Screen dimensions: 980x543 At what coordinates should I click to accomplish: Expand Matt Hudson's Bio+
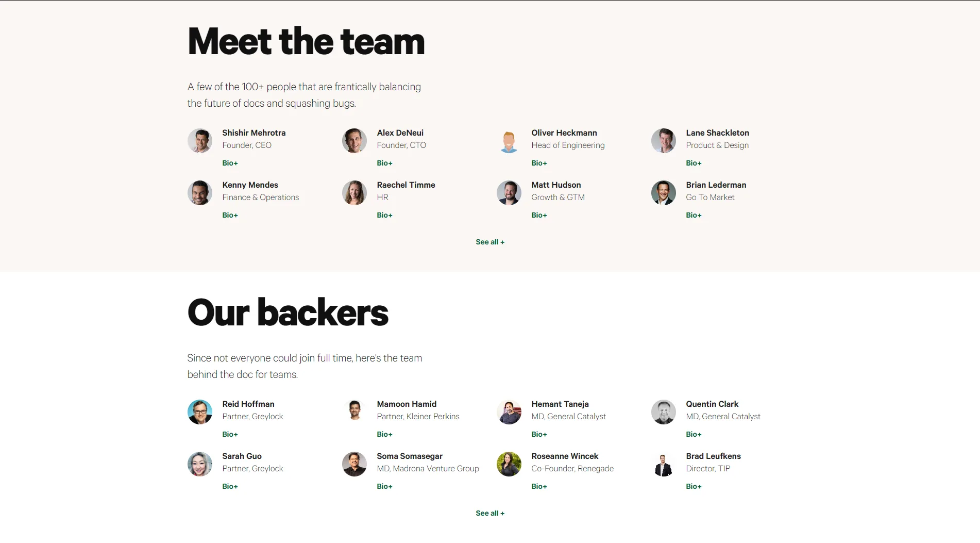point(539,215)
